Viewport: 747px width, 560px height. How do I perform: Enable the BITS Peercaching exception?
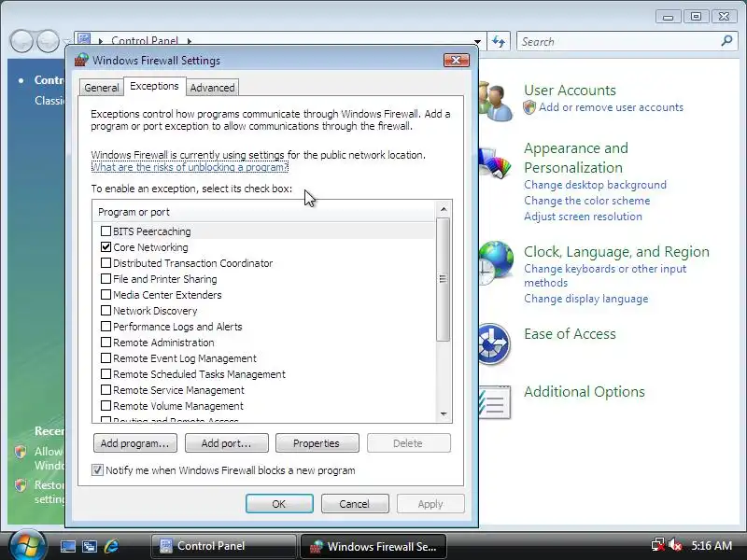(x=106, y=231)
